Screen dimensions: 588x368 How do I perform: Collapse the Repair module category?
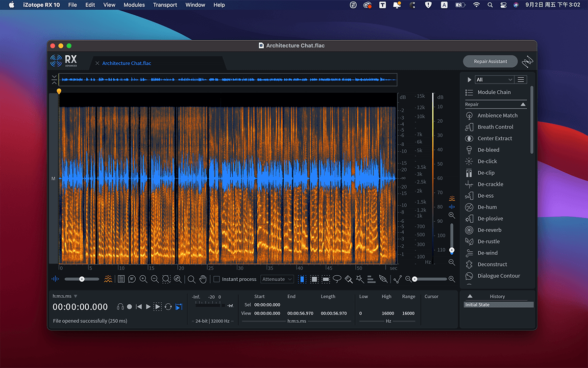pyautogui.click(x=523, y=105)
